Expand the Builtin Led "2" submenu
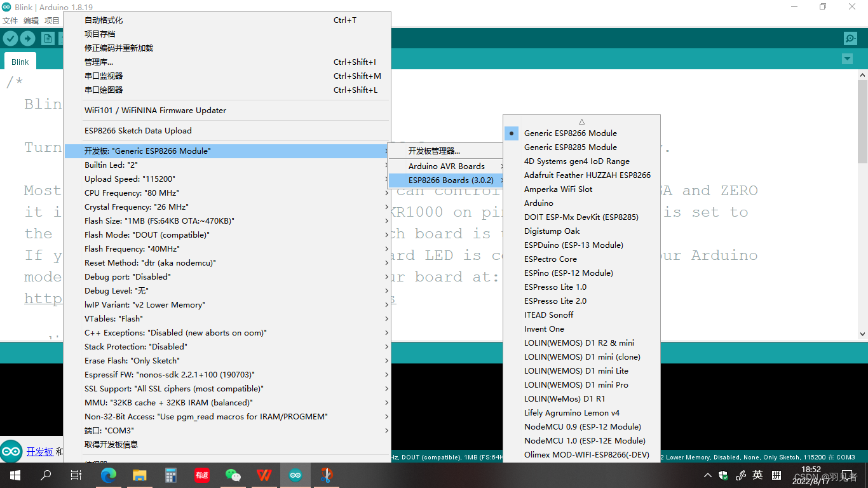 pyautogui.click(x=227, y=165)
